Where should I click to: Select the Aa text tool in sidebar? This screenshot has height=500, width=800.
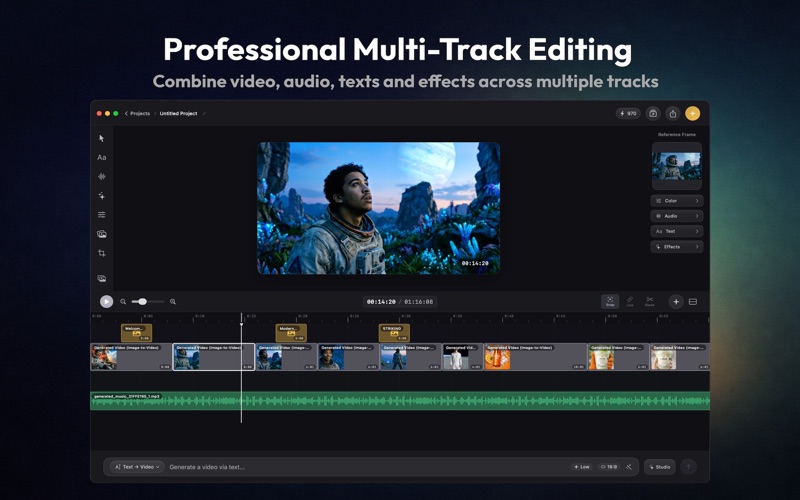[x=102, y=157]
